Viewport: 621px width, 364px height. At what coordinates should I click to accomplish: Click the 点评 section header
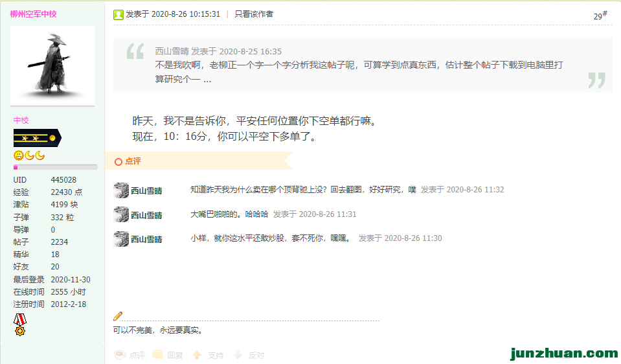point(133,161)
